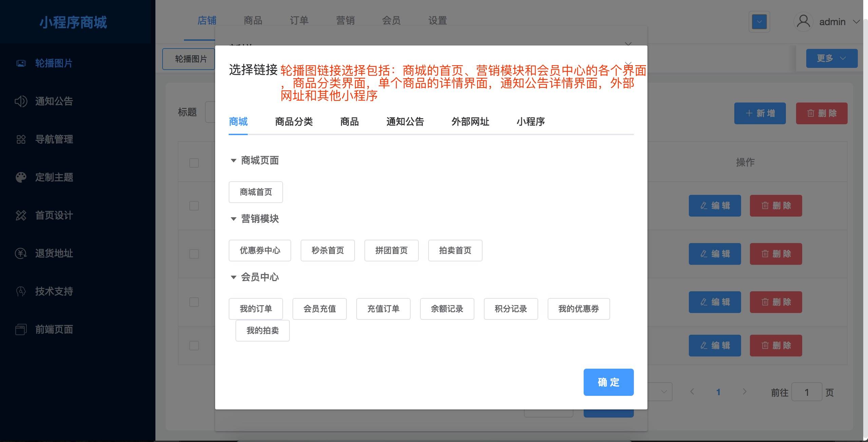Tick the last visible row checkbox
868x442 pixels.
pos(194,346)
